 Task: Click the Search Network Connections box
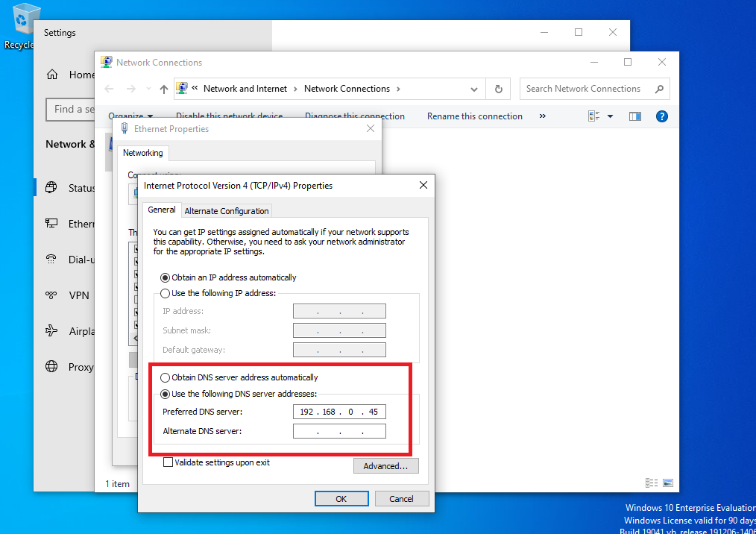[587, 89]
